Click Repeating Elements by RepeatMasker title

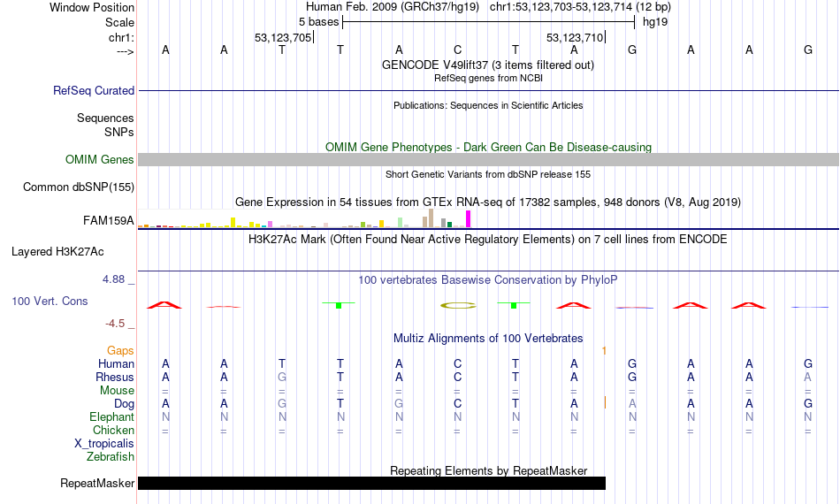tap(489, 470)
